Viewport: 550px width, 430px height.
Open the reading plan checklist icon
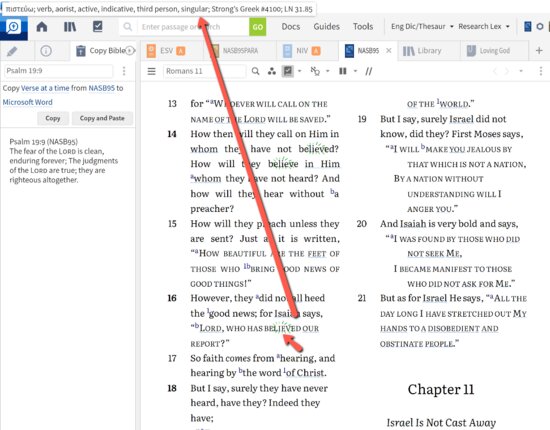[98, 27]
